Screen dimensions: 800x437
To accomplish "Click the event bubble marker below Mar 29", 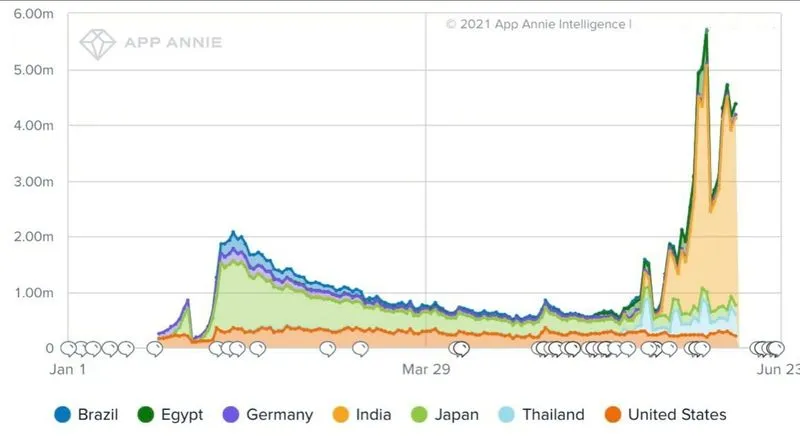I will click(459, 349).
